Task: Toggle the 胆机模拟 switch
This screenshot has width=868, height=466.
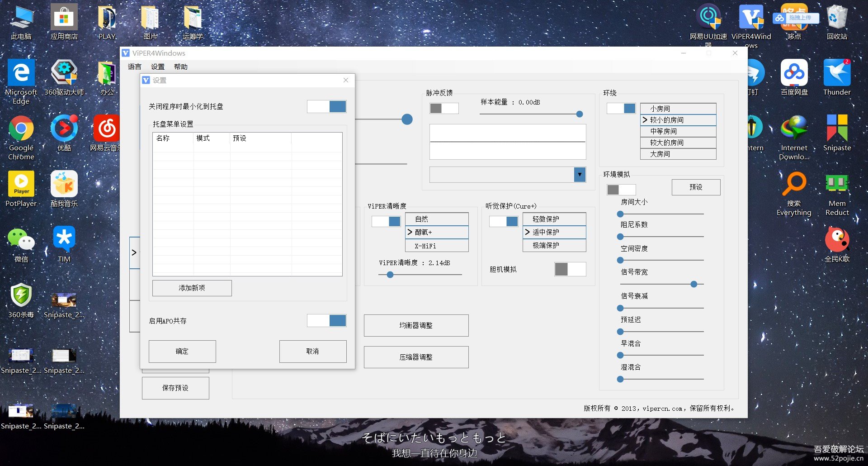Action: [x=570, y=269]
